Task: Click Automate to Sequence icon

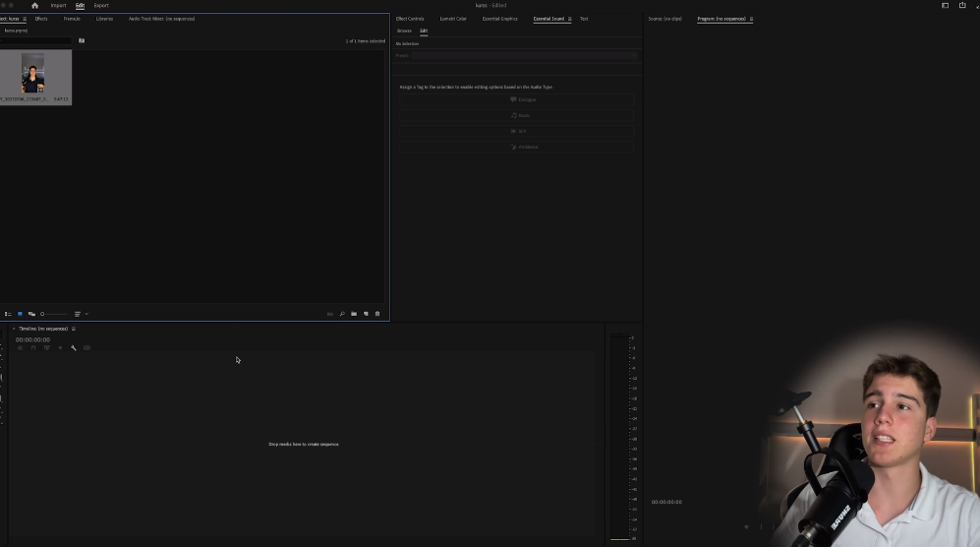Action: (x=330, y=314)
